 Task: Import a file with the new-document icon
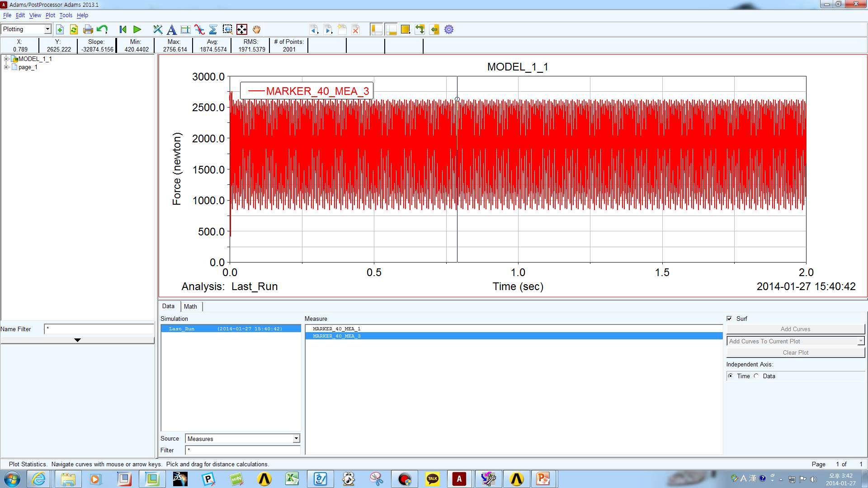point(60,30)
